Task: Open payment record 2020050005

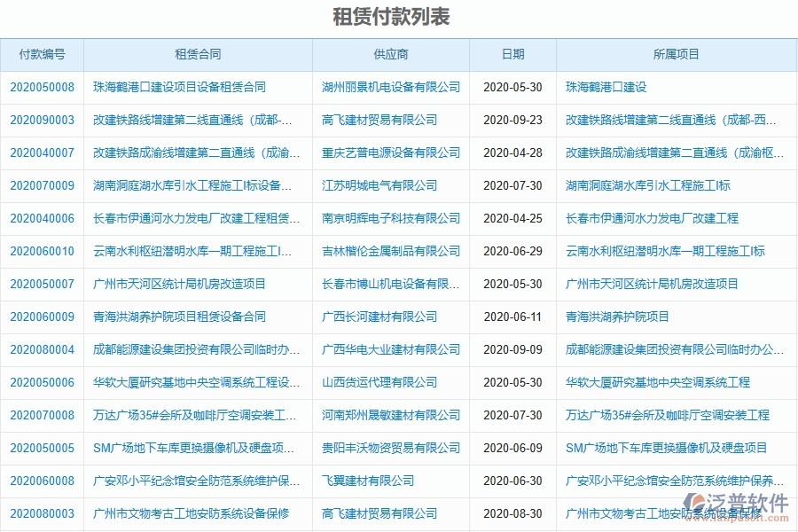Action: pos(43,448)
